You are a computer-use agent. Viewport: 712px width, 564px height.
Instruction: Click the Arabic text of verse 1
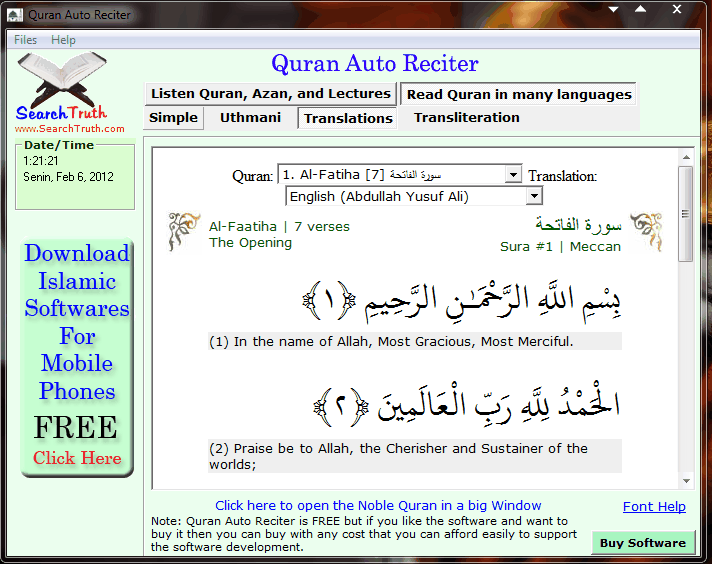(x=492, y=301)
